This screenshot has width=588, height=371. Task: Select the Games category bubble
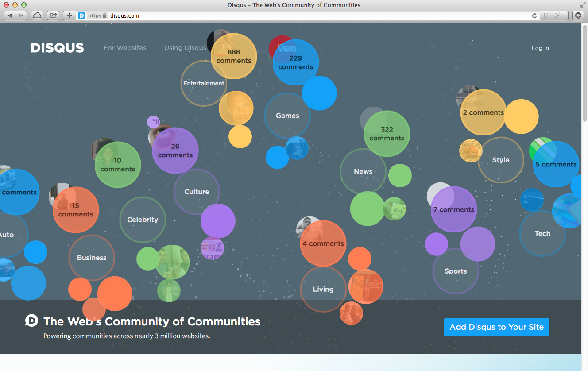pos(287,116)
